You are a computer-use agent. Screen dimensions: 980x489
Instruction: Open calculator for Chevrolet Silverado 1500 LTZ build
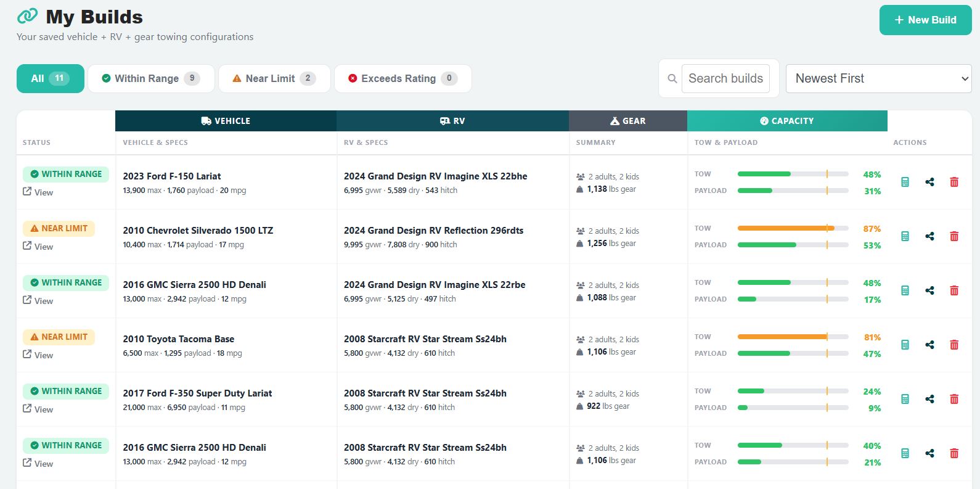[x=905, y=236]
